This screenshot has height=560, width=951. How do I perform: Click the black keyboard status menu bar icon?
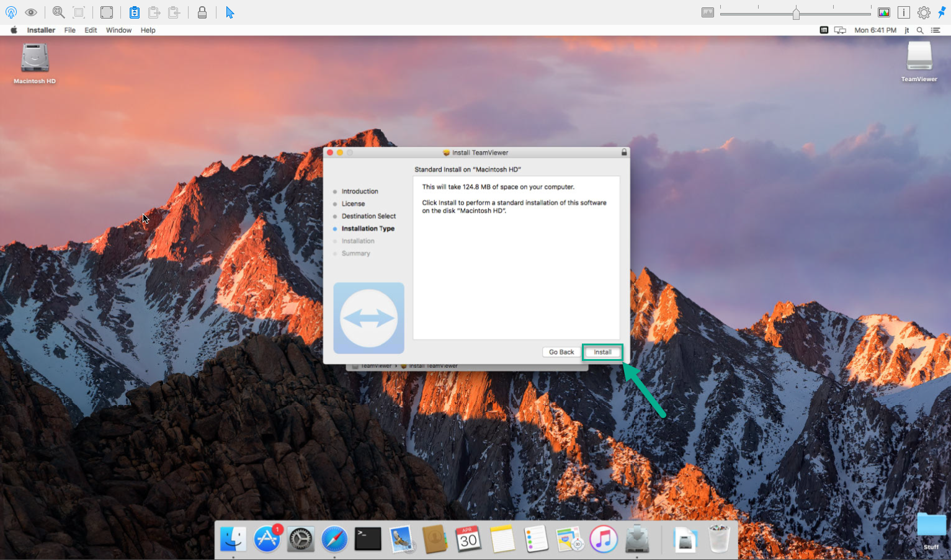click(824, 30)
